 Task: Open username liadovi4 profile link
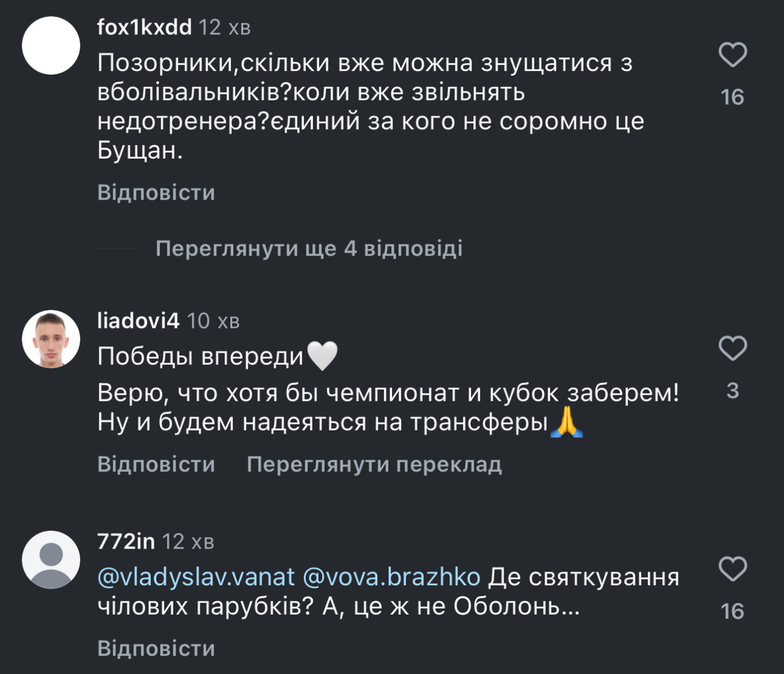click(x=138, y=321)
